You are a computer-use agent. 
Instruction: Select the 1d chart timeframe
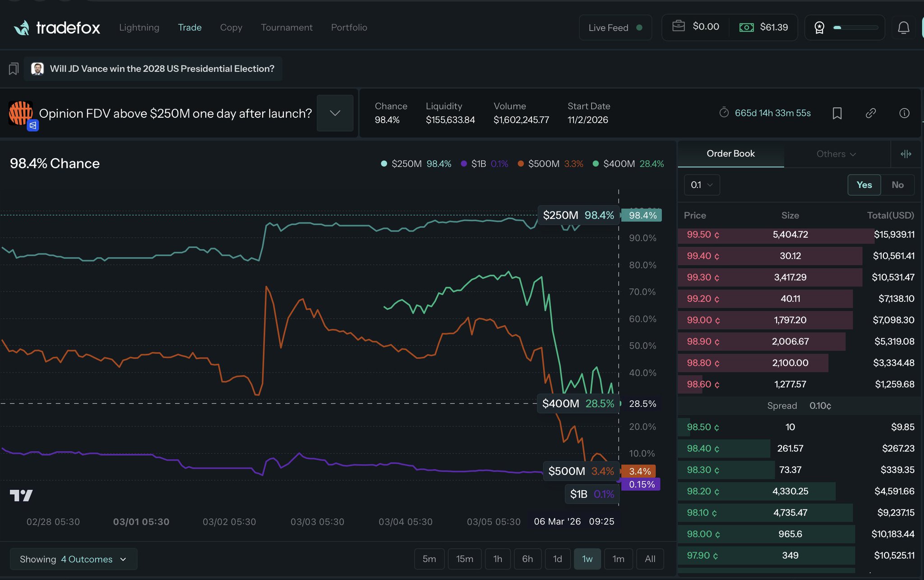pos(557,559)
